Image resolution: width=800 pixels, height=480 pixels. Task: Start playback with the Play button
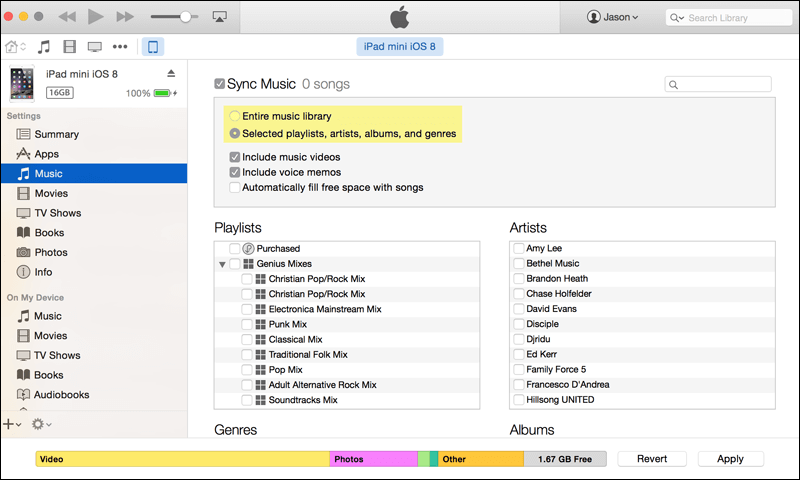click(95, 16)
